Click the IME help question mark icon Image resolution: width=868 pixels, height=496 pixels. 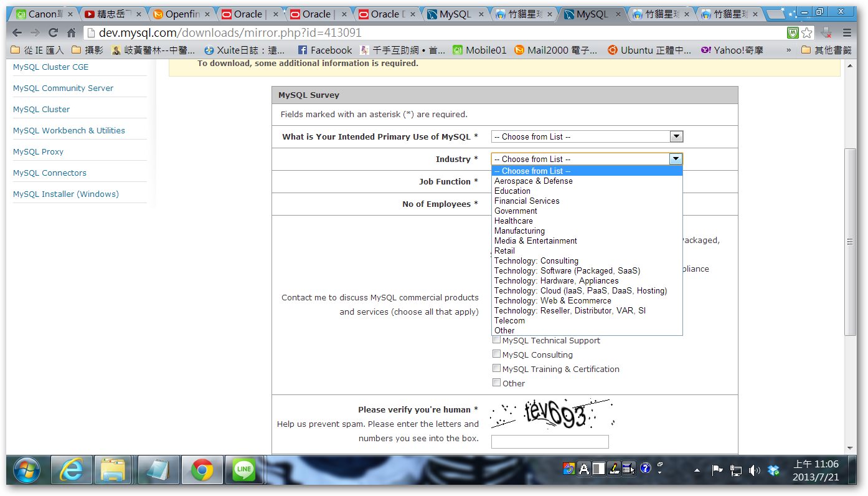pyautogui.click(x=646, y=468)
